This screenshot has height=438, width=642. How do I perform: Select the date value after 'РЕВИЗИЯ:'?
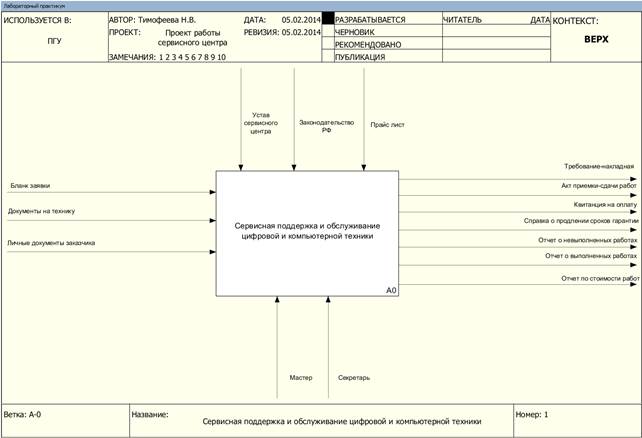coord(301,32)
